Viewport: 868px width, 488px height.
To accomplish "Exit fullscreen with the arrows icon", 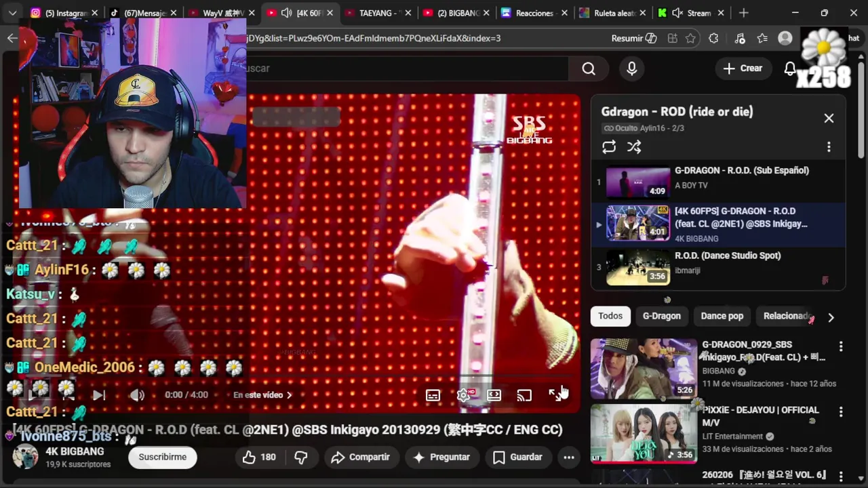I will 556,395.
